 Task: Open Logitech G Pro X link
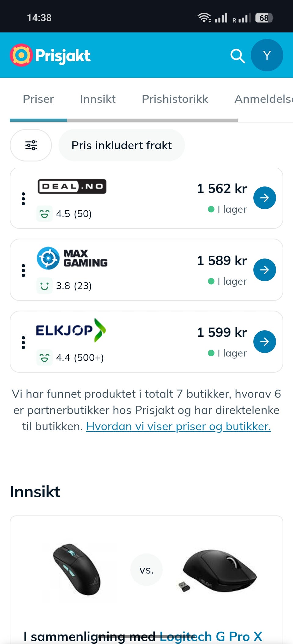tap(211, 636)
